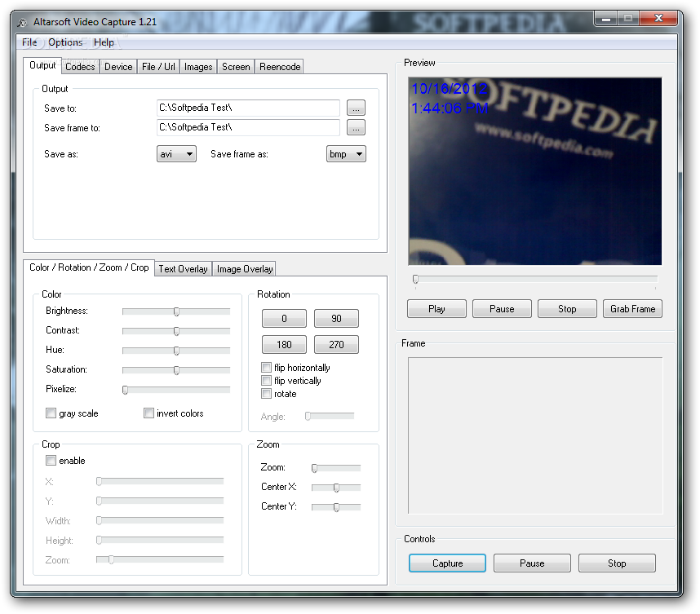The height and width of the screenshot is (614, 700).
Task: Click the empty Frame display area
Action: pyautogui.click(x=535, y=436)
